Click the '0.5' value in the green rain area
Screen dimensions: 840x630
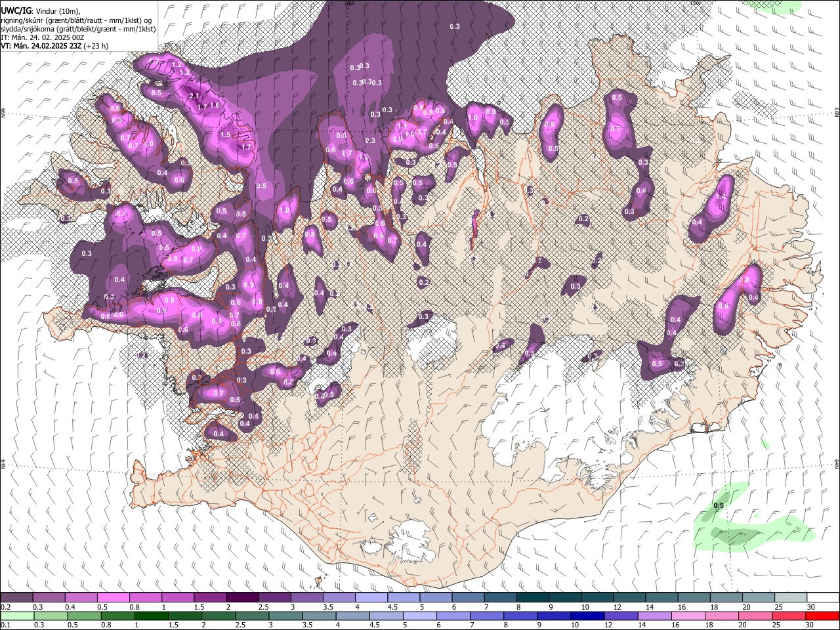click(719, 506)
